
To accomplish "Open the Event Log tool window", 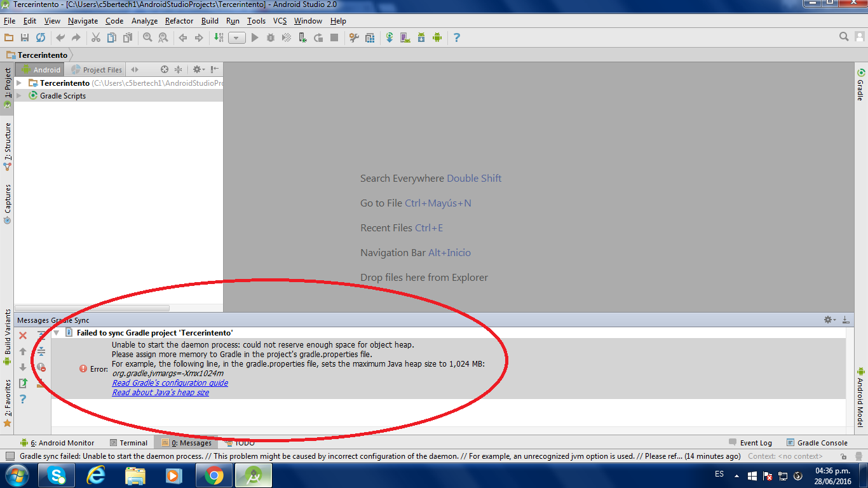I will [x=750, y=443].
